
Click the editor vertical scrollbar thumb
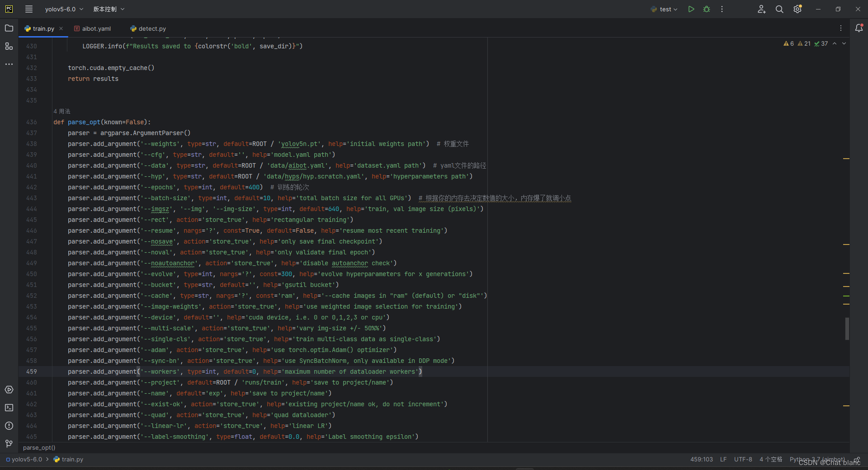[x=847, y=329]
